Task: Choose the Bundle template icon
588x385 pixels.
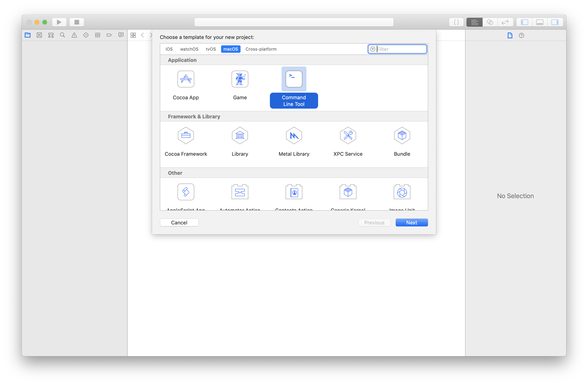Action: (402, 135)
